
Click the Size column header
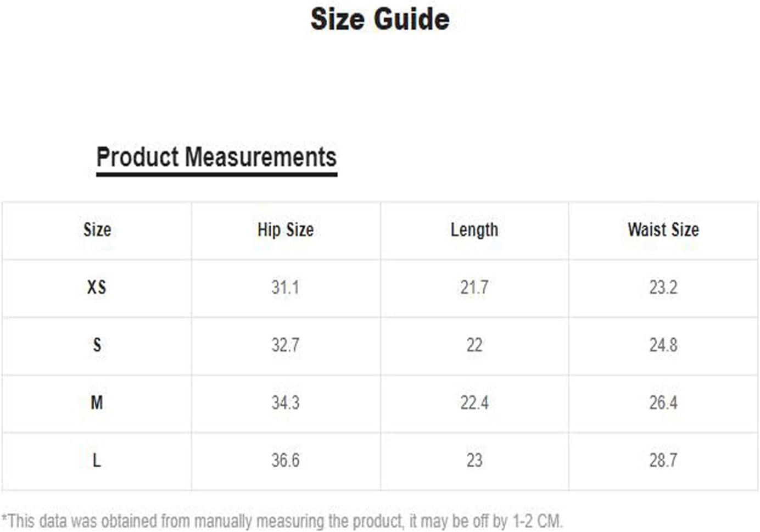pyautogui.click(x=97, y=229)
